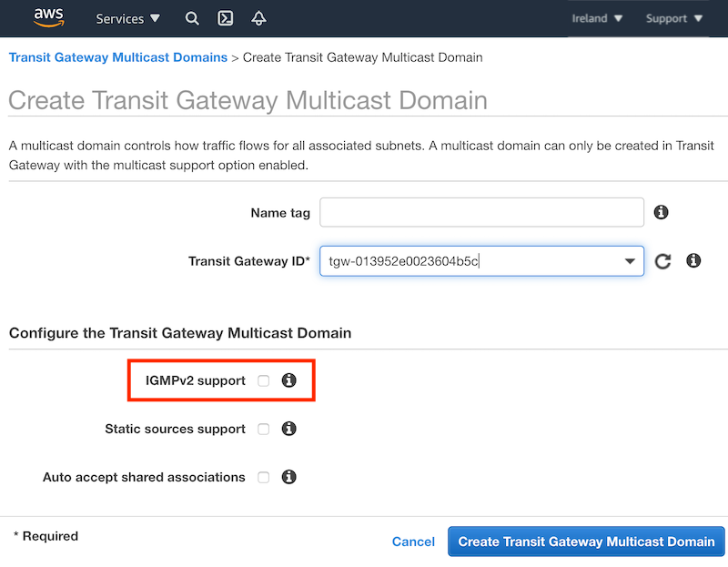Click the search magnifier icon
This screenshot has height=567, width=728.
[x=191, y=18]
